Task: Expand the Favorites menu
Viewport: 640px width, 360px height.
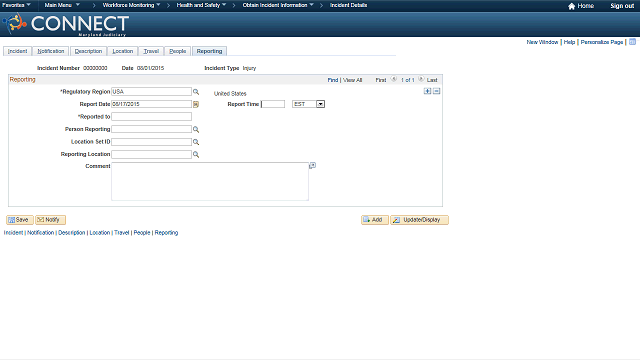Action: click(x=16, y=5)
